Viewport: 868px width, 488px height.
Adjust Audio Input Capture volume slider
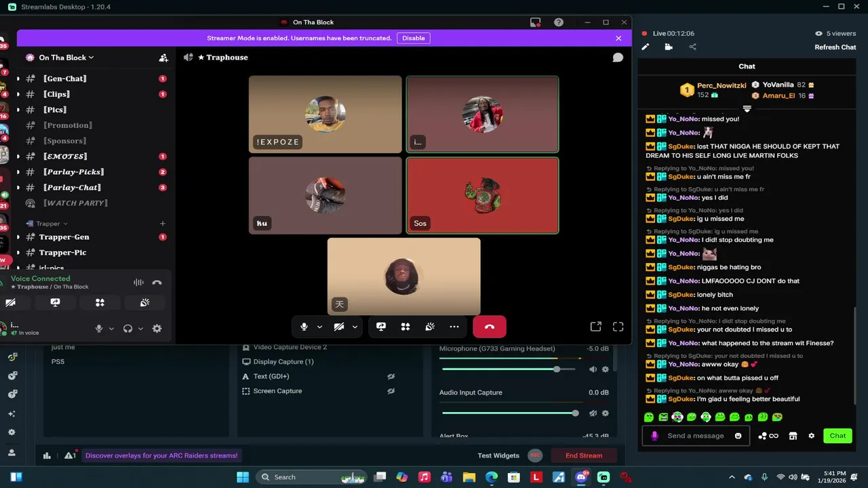[x=511, y=413]
